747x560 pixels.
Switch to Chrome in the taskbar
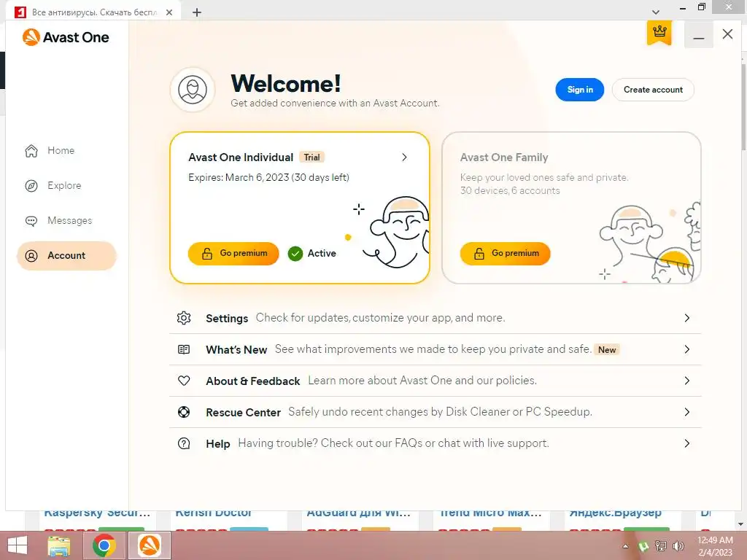(x=104, y=545)
